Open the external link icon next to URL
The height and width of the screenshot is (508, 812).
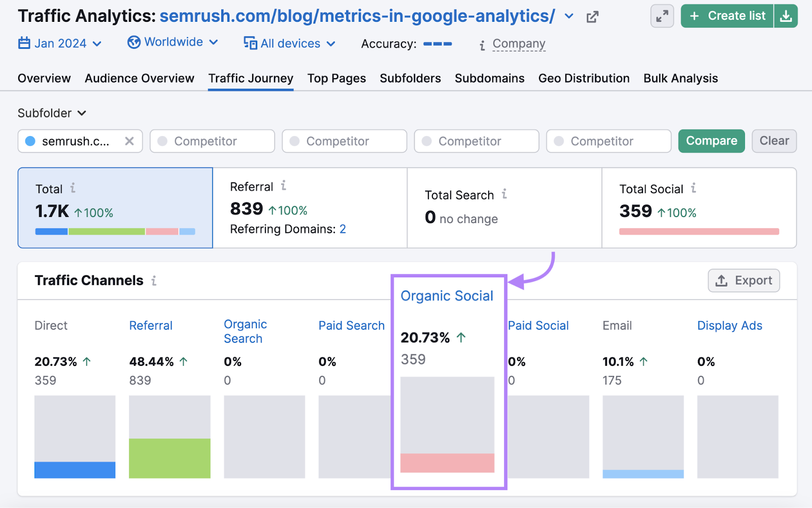click(x=592, y=16)
